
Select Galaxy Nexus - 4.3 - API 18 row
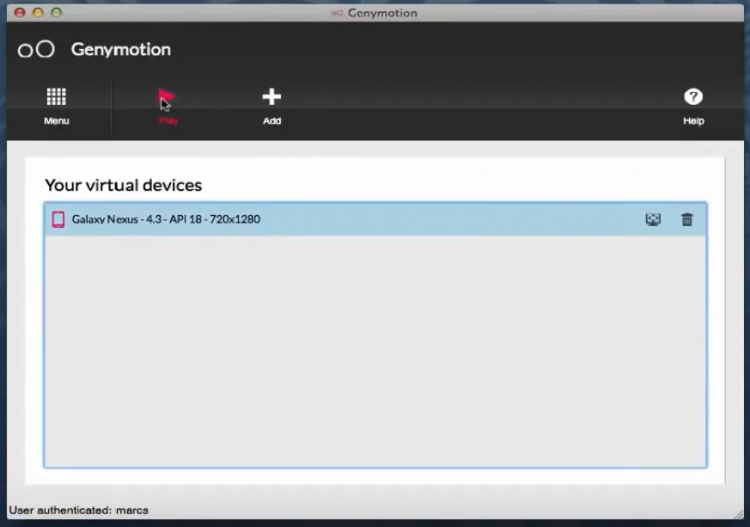coord(375,220)
